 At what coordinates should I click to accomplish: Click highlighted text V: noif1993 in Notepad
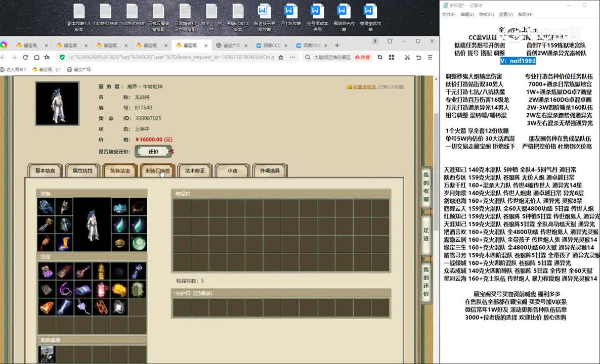click(x=518, y=61)
